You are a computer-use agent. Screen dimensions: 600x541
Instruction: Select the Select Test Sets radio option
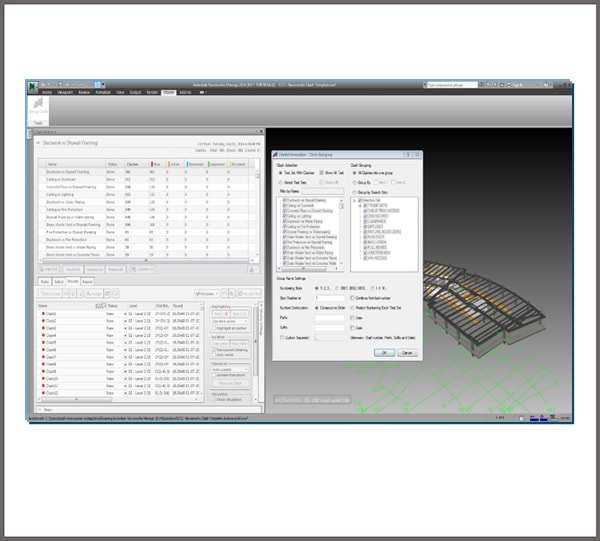click(281, 183)
